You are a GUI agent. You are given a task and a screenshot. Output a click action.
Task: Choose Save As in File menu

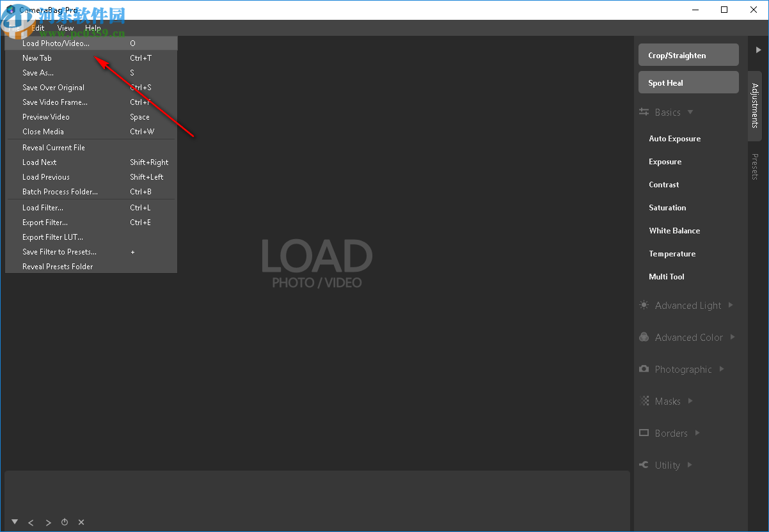[x=91, y=73]
